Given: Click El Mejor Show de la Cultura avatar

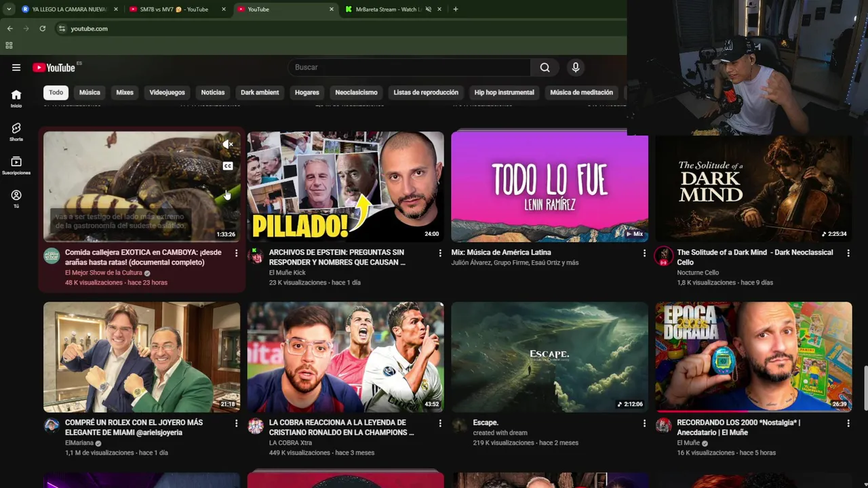Looking at the screenshot, I should [x=52, y=256].
